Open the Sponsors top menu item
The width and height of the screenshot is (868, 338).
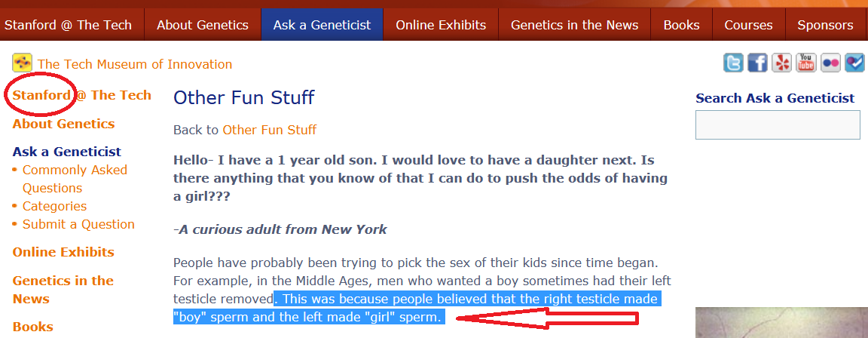pyautogui.click(x=825, y=25)
